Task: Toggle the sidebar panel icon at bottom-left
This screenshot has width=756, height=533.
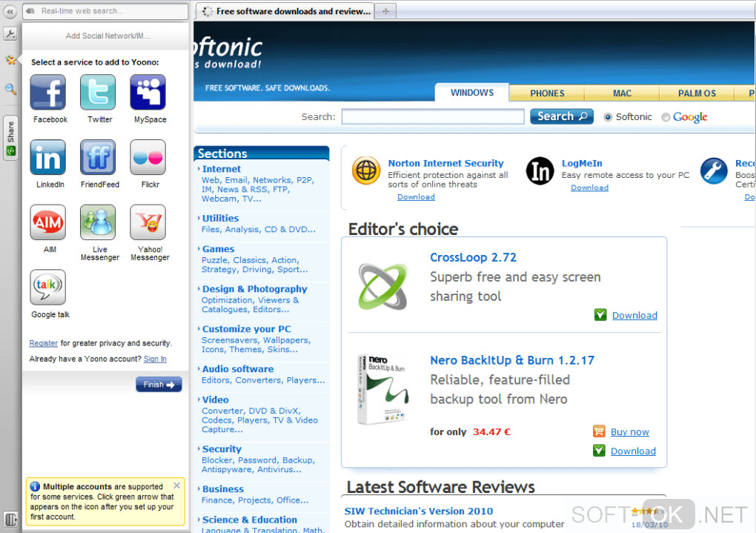Action: pos(10,519)
